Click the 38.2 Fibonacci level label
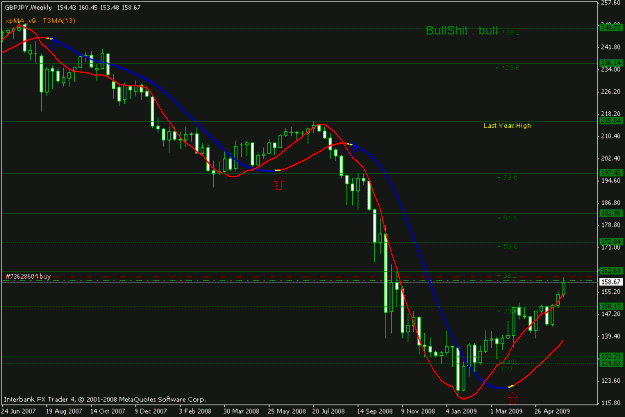The height and width of the screenshot is (417, 625). point(507,275)
